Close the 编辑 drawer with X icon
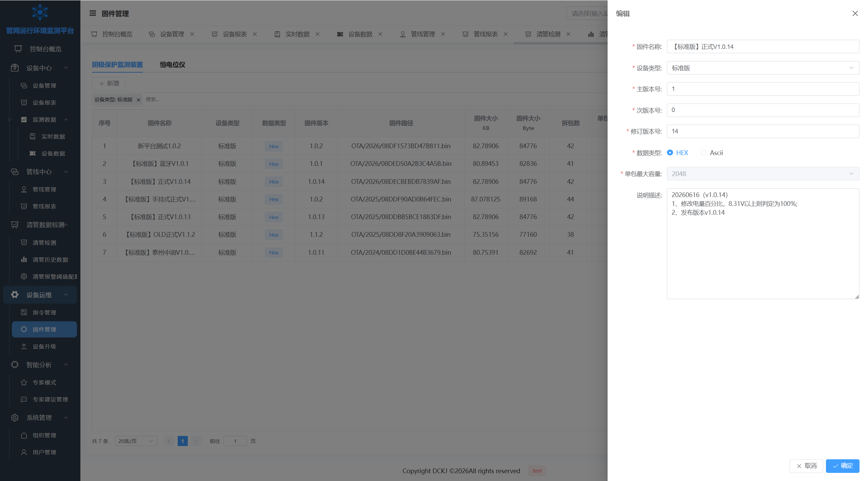The image size is (868, 481). 855,13
